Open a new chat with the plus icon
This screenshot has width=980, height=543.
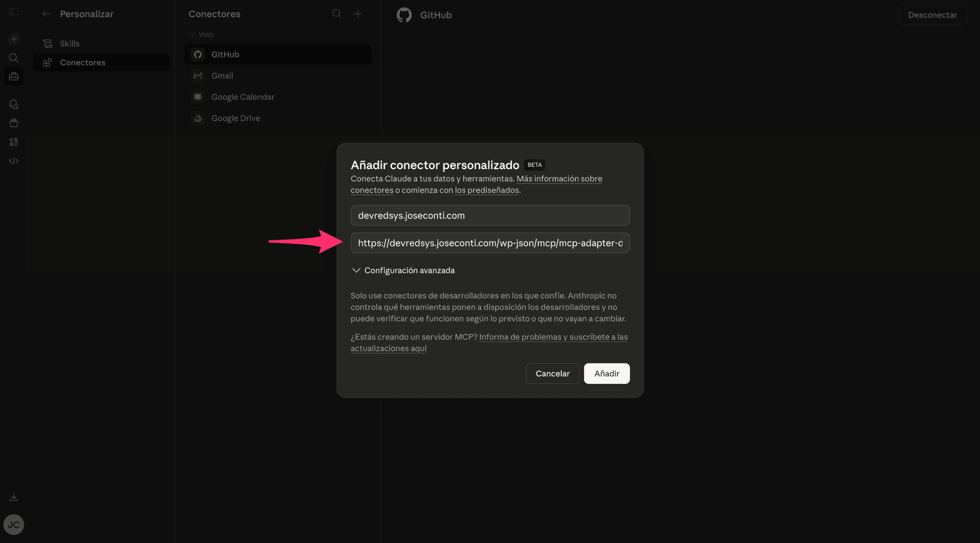pos(14,39)
